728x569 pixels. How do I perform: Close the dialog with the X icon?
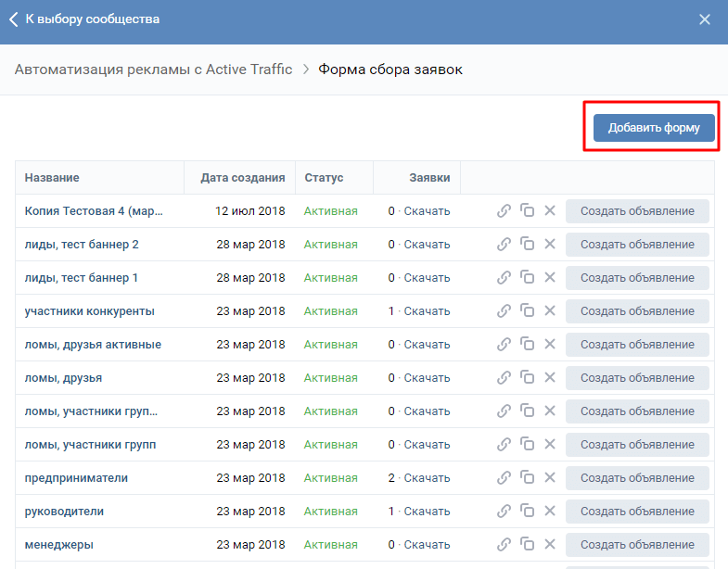(x=705, y=19)
